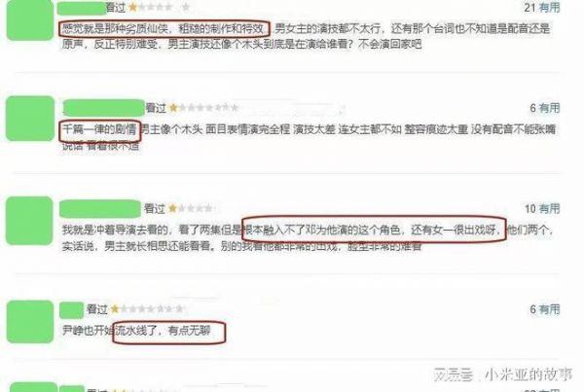
Task: Open username of first reviewer
Action: (82, 8)
